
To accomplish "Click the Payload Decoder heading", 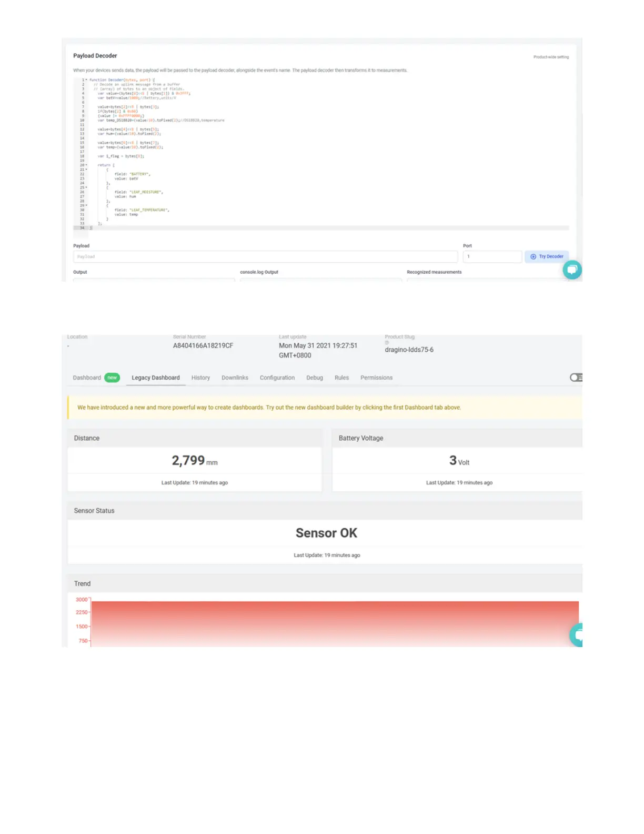I will [95, 56].
